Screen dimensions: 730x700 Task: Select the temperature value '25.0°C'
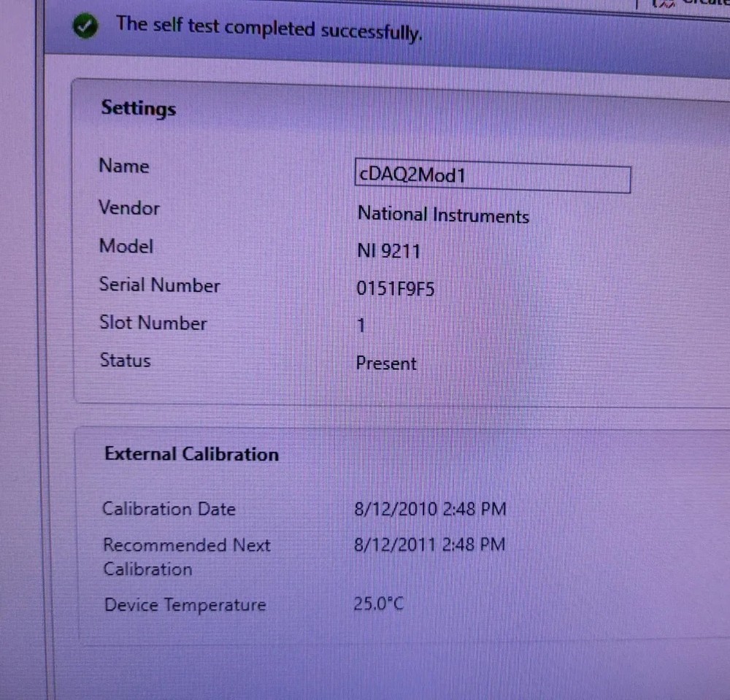378,604
